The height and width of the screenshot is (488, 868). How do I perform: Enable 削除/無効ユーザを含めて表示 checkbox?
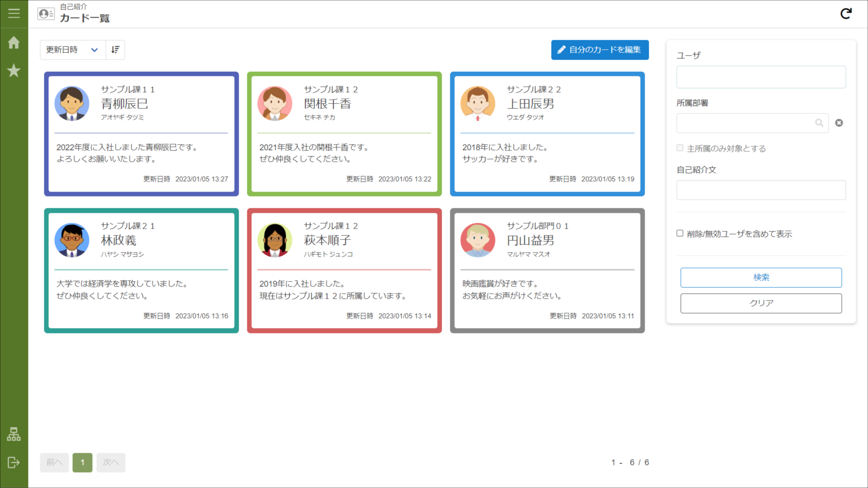679,233
